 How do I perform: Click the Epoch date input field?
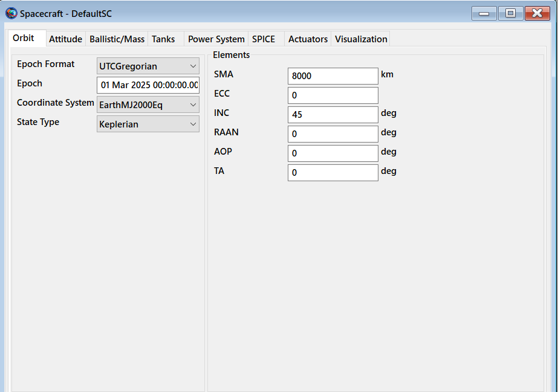148,85
